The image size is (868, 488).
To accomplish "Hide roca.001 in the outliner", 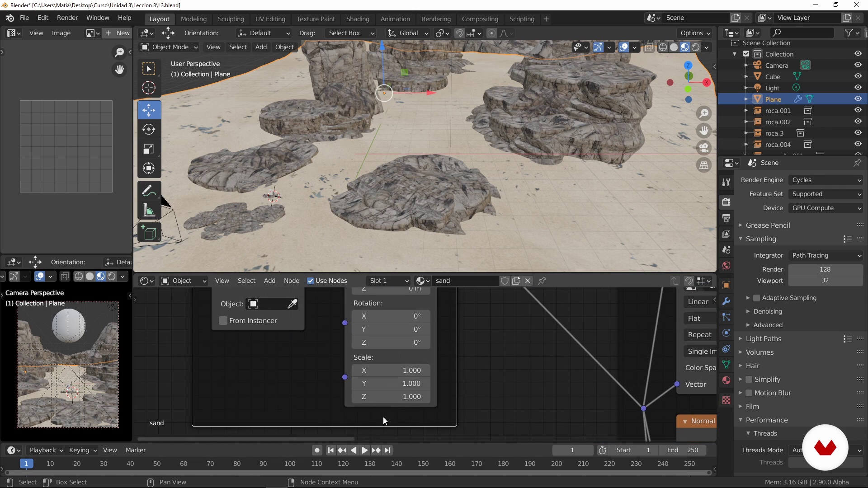I will 858,110.
